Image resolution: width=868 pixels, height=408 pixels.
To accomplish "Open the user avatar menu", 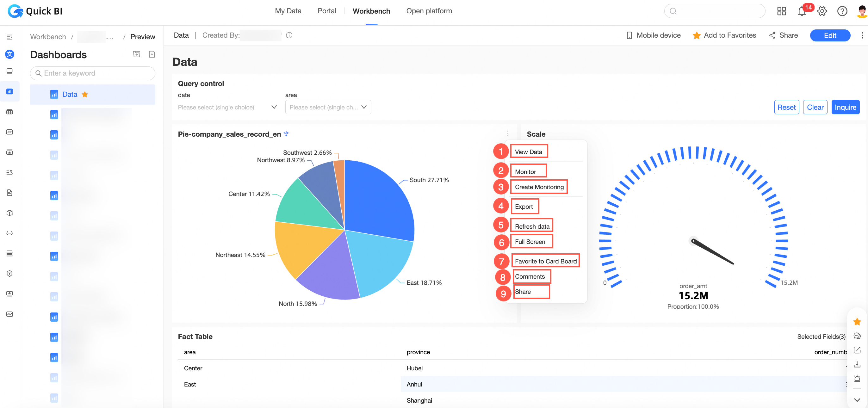I will click(862, 11).
